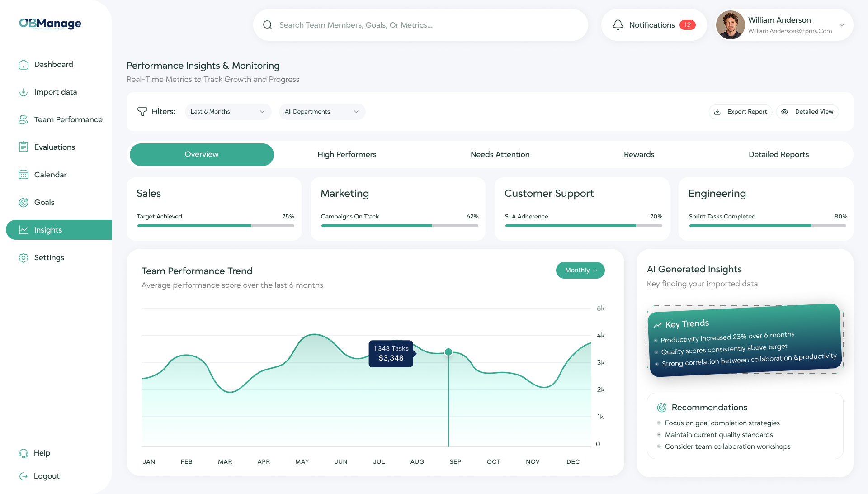The height and width of the screenshot is (494, 868).
Task: Click the Export Report button
Action: tap(741, 112)
